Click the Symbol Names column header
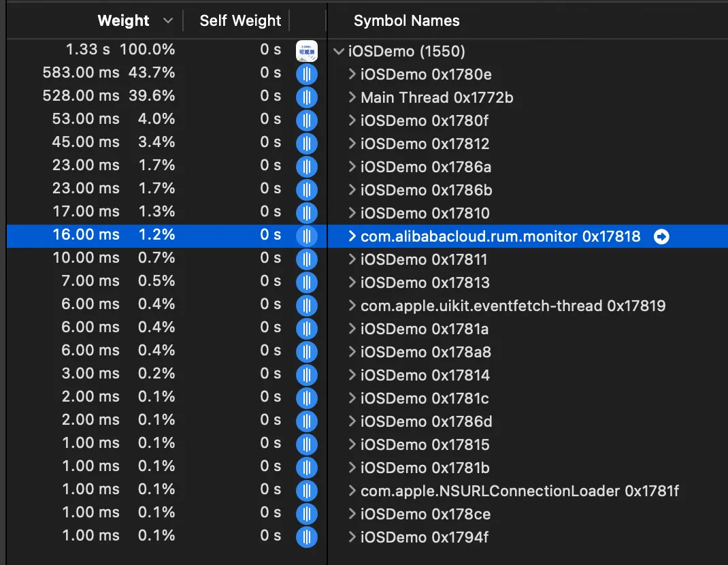This screenshot has width=728, height=565. pyautogui.click(x=406, y=21)
